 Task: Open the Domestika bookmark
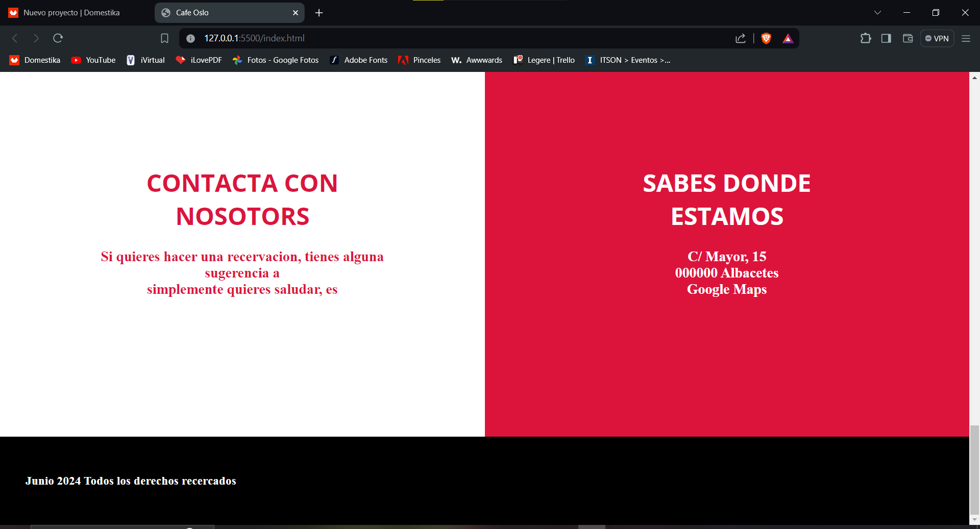[35, 60]
